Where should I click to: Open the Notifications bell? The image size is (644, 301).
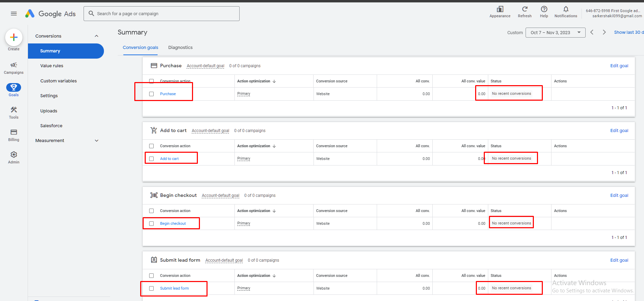pyautogui.click(x=566, y=11)
